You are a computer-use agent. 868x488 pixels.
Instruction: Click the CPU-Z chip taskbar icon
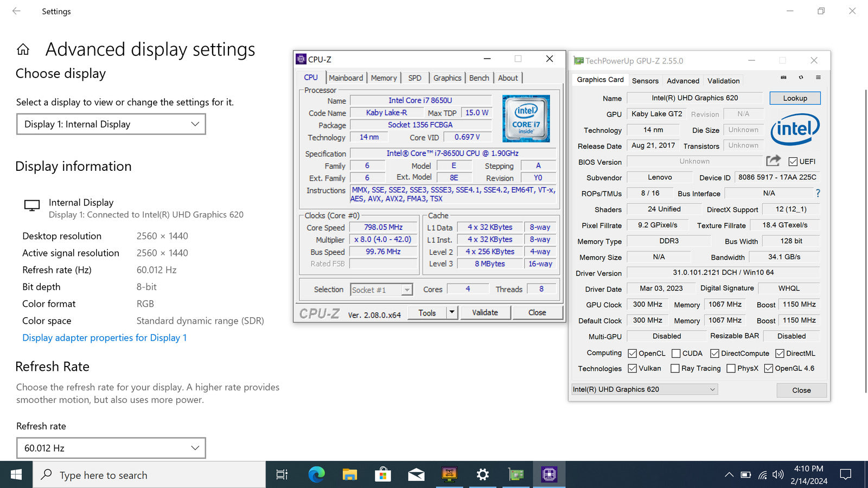[549, 475]
